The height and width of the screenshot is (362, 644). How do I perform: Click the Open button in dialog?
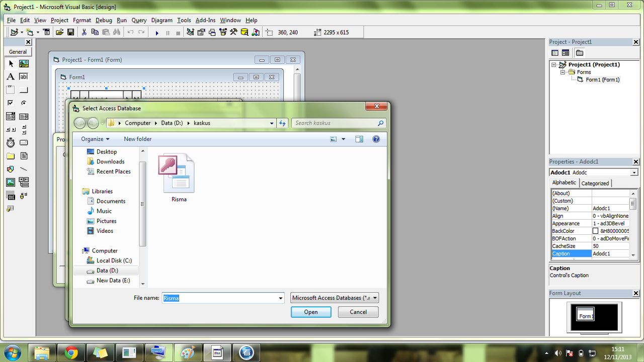(x=311, y=312)
